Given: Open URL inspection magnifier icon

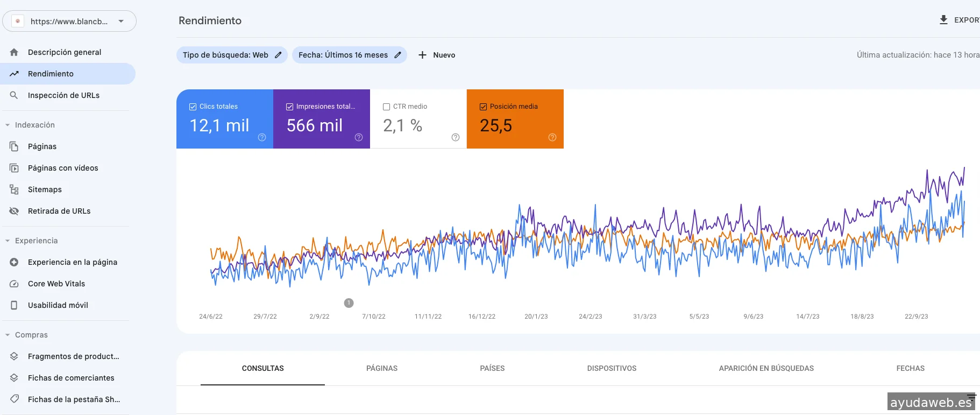Looking at the screenshot, I should pyautogui.click(x=14, y=95).
